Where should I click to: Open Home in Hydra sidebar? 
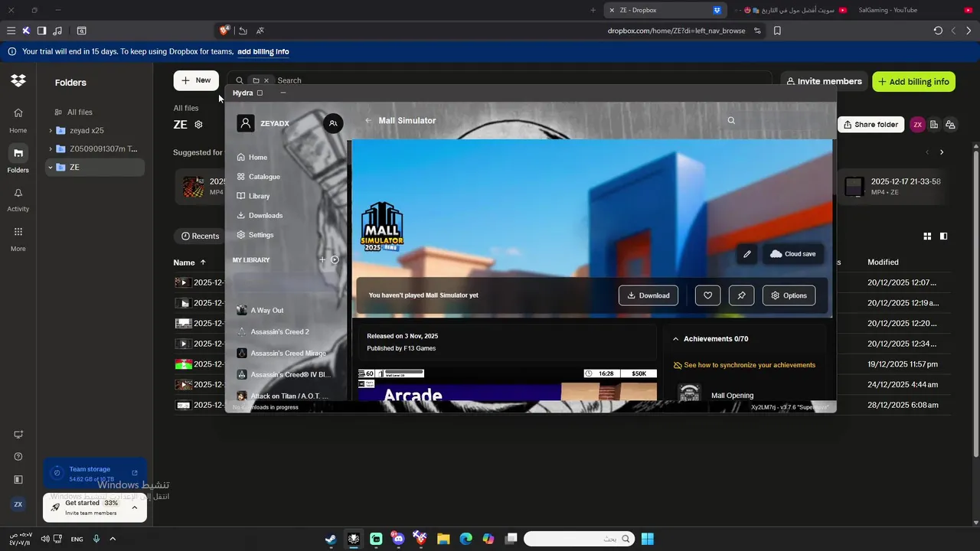pyautogui.click(x=252, y=157)
